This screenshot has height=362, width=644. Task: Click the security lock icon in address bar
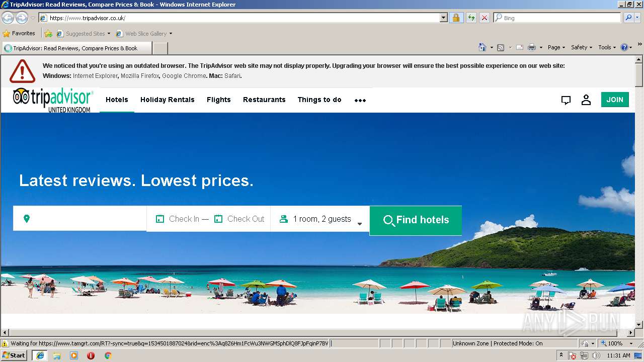pyautogui.click(x=456, y=18)
